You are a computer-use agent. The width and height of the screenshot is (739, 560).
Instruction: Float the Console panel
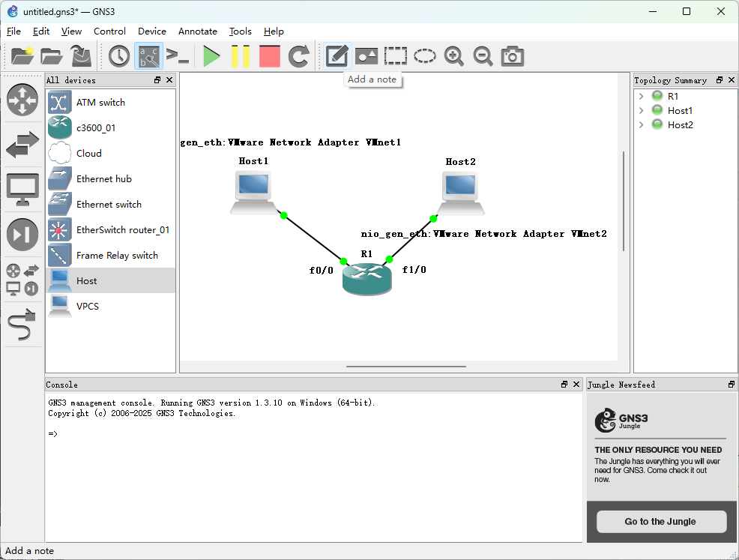(564, 384)
